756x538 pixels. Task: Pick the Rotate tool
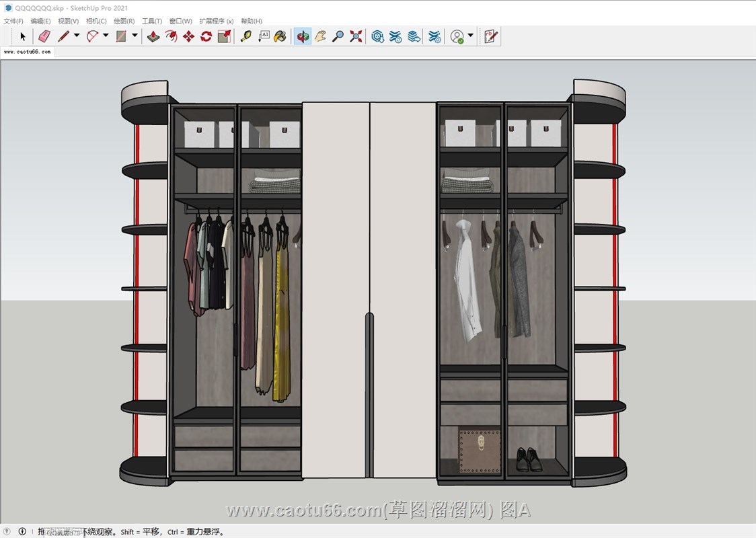coord(206,36)
